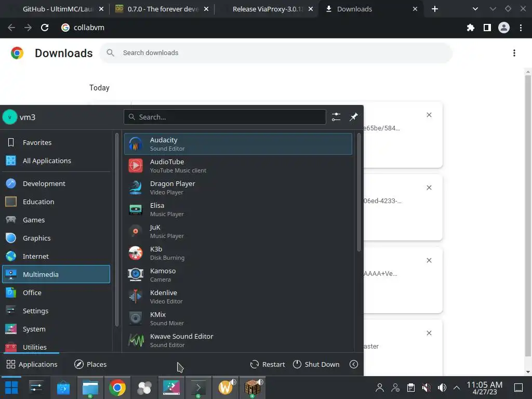Switch to 0.7.0 The forever browser tab
This screenshot has width=532, height=399.
(x=163, y=9)
